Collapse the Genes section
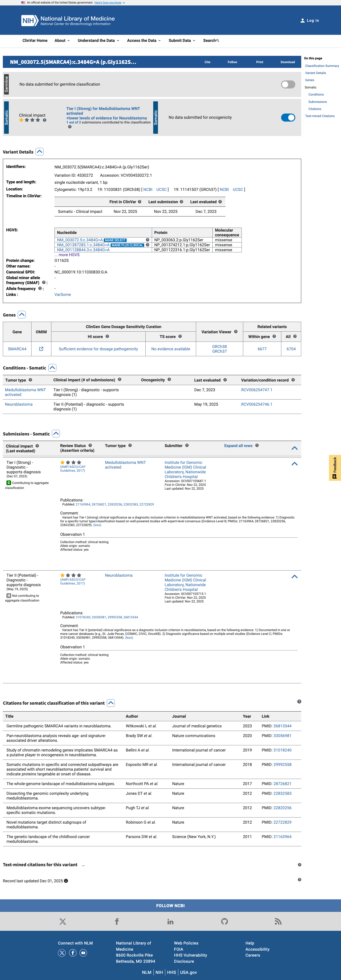Viewport: 341px width, 980px height. (x=22, y=315)
